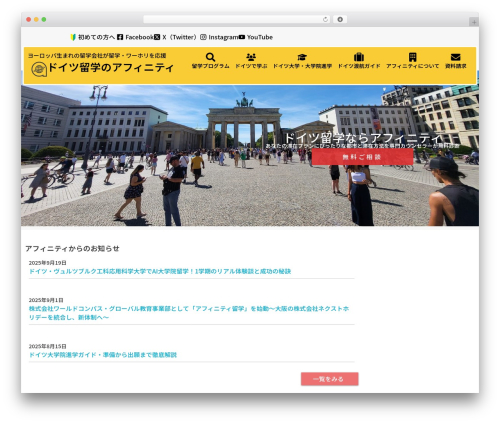Click the アフィニティからのお知らせ heading
This screenshot has width=500, height=423.
click(x=72, y=248)
